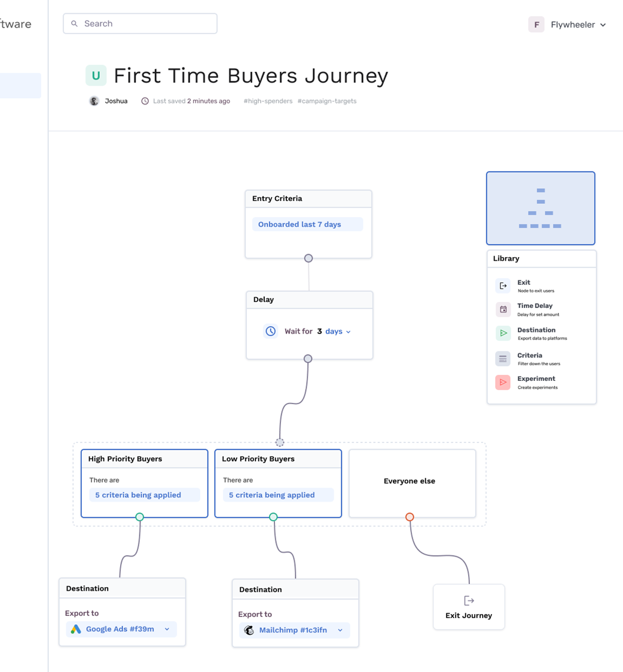The width and height of the screenshot is (623, 672).
Task: Click the #campaign-targets tag
Action: [x=327, y=101]
